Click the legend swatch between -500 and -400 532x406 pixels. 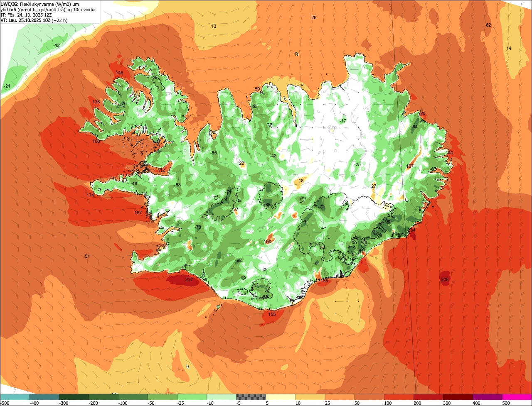pos(15,397)
